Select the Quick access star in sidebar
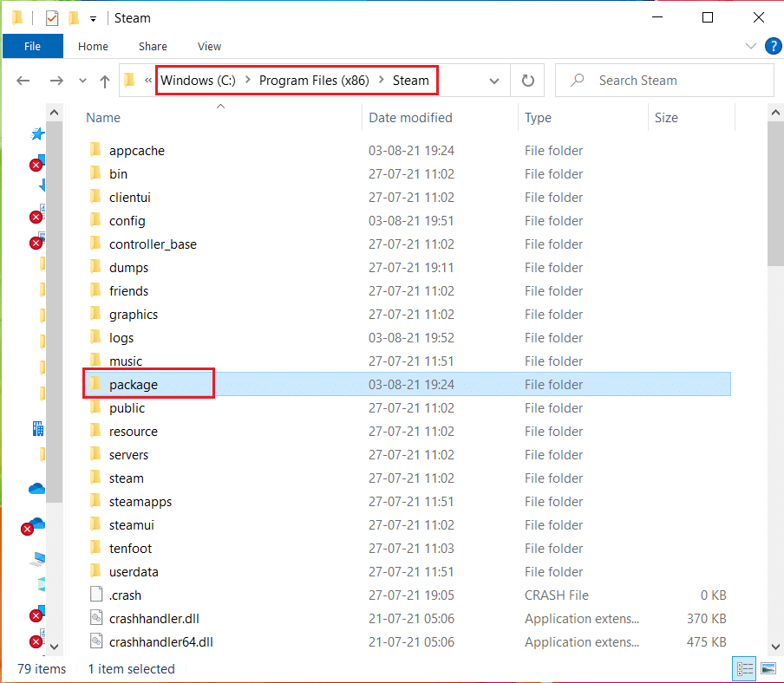Screen dimensions: 784x683 pyautogui.click(x=37, y=133)
